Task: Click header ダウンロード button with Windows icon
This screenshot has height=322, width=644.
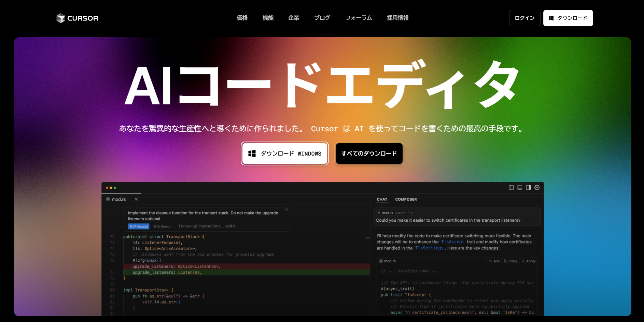Action: pyautogui.click(x=568, y=18)
